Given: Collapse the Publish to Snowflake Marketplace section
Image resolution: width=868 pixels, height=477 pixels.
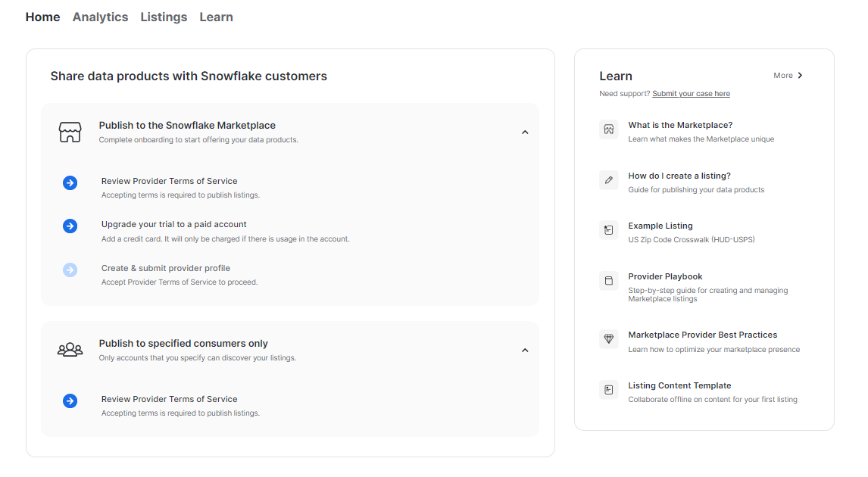Looking at the screenshot, I should click(x=525, y=131).
